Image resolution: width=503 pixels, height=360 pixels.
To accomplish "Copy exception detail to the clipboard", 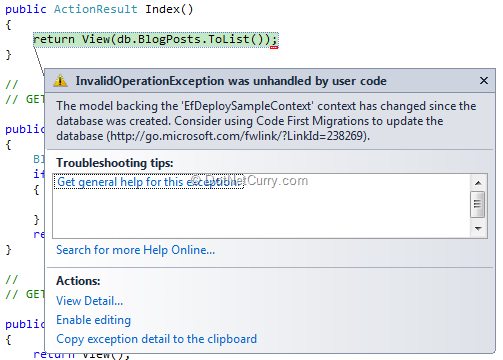I will (156, 339).
